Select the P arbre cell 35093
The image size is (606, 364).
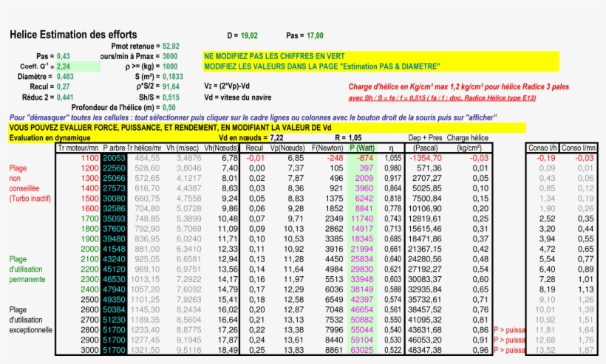(114, 219)
